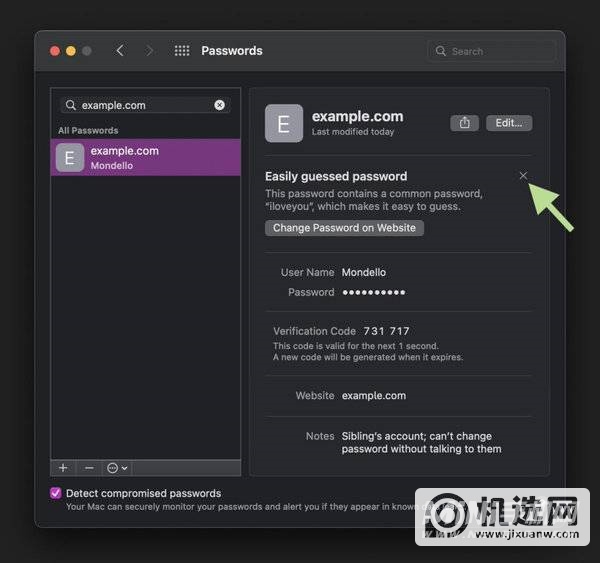Go forward using the right chevron
The width and height of the screenshot is (600, 563).
tap(150, 51)
